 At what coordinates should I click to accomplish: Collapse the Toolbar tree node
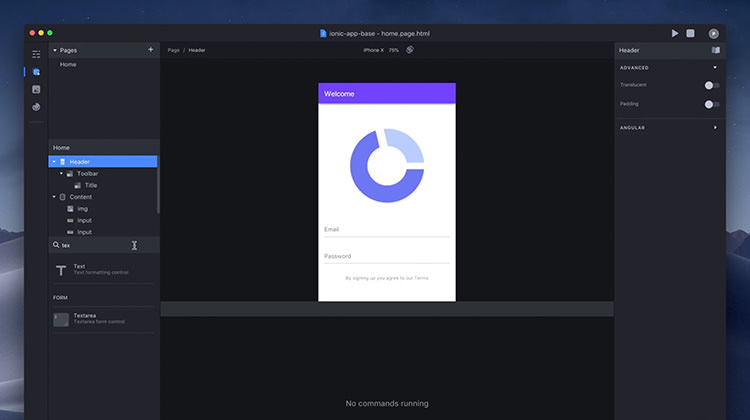click(x=62, y=173)
